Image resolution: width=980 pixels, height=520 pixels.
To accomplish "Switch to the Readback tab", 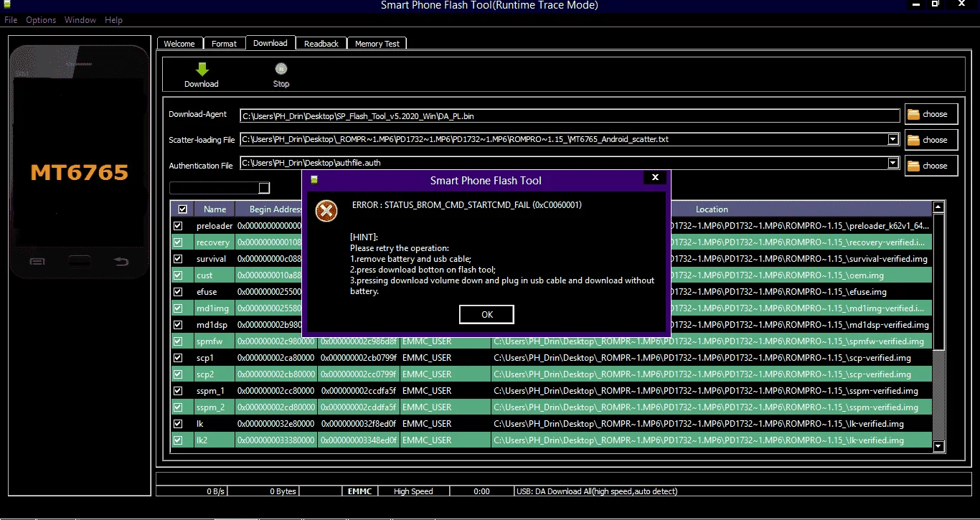I will (x=321, y=44).
